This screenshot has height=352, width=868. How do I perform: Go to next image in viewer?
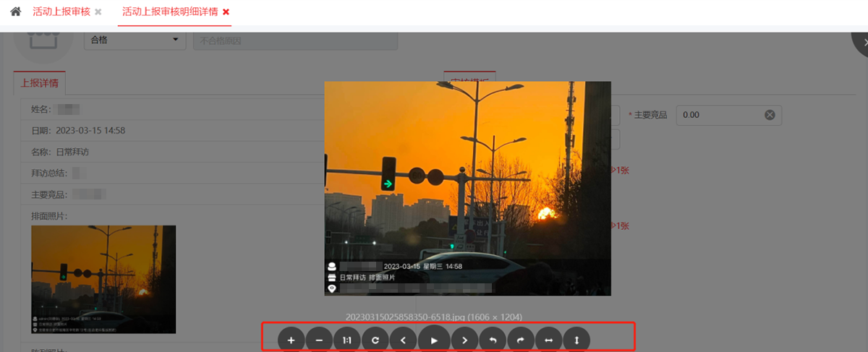464,340
